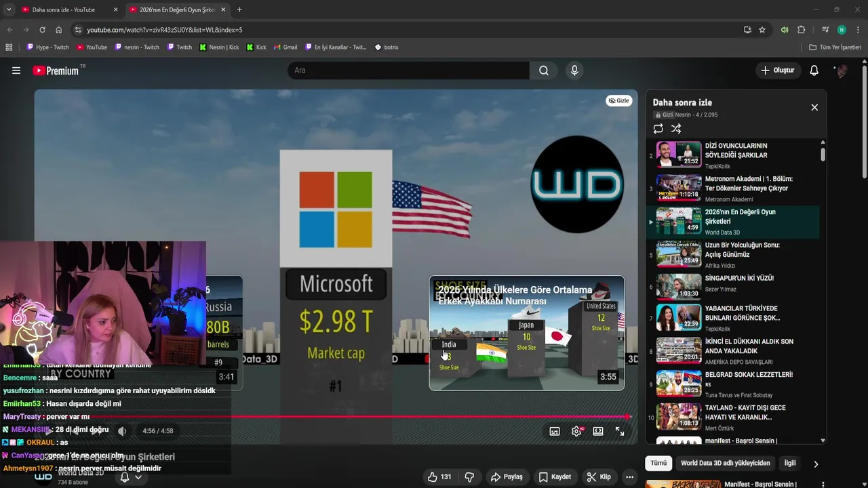The image size is (868, 488).
Task: Open more actions three-dot menu
Action: (629, 476)
